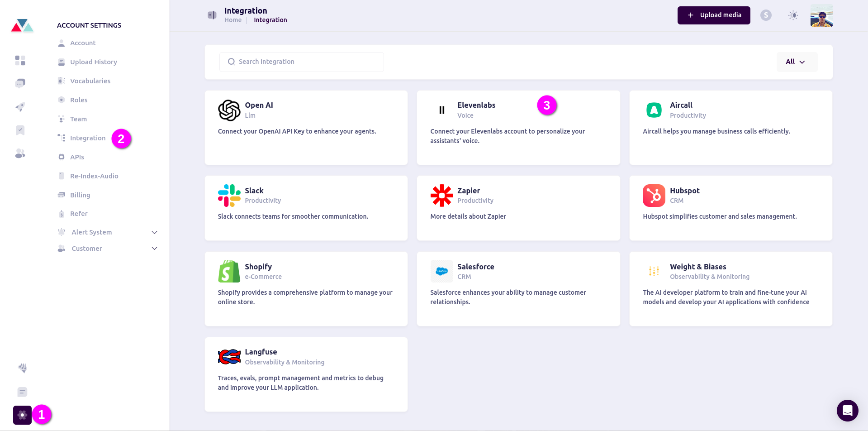Open Re-Index-Audio menu item
The width and height of the screenshot is (868, 431).
94,176
